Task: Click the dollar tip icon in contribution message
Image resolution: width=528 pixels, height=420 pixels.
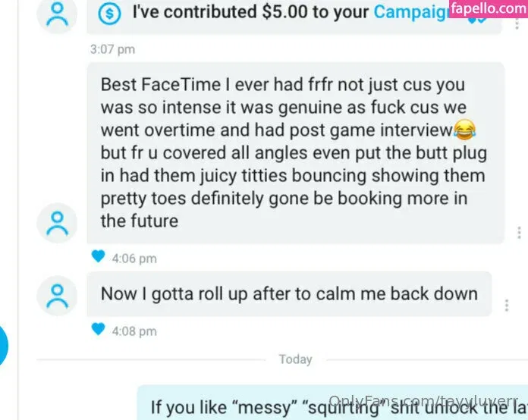Action: pyautogui.click(x=109, y=14)
